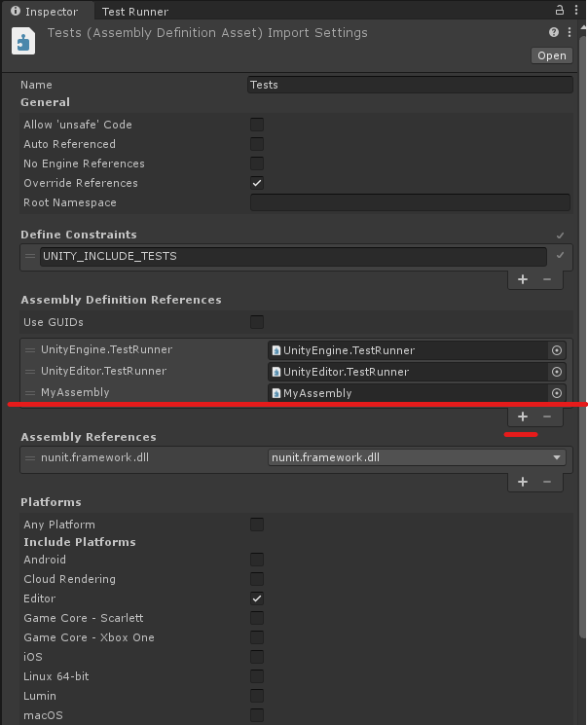The width and height of the screenshot is (588, 725).
Task: Switch to the Test Runner tab
Action: point(135,12)
